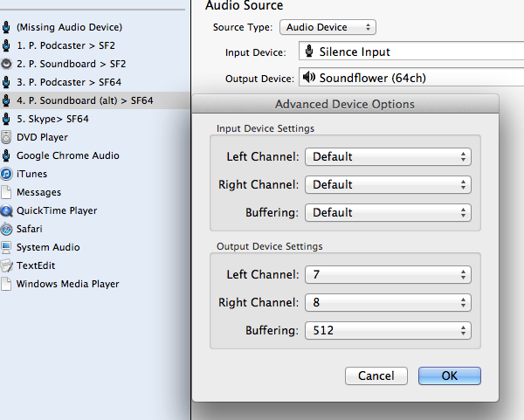Click the iTunes icon in source list
This screenshot has height=420, width=524.
point(6,174)
